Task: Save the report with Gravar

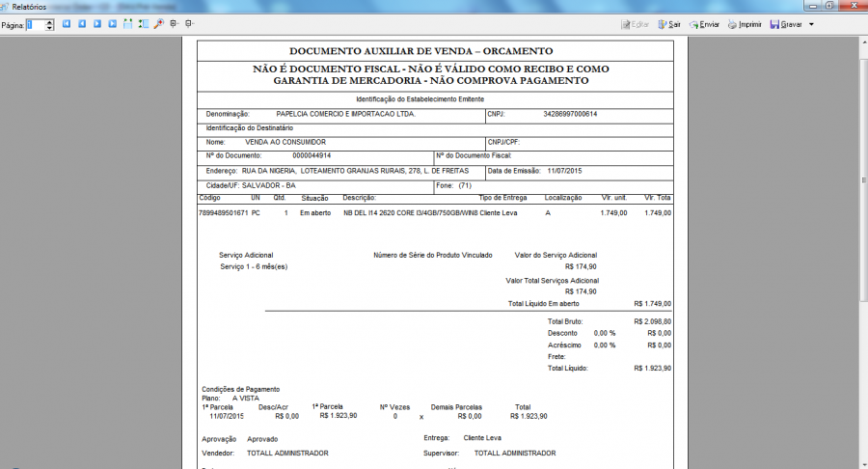Action: [786, 24]
